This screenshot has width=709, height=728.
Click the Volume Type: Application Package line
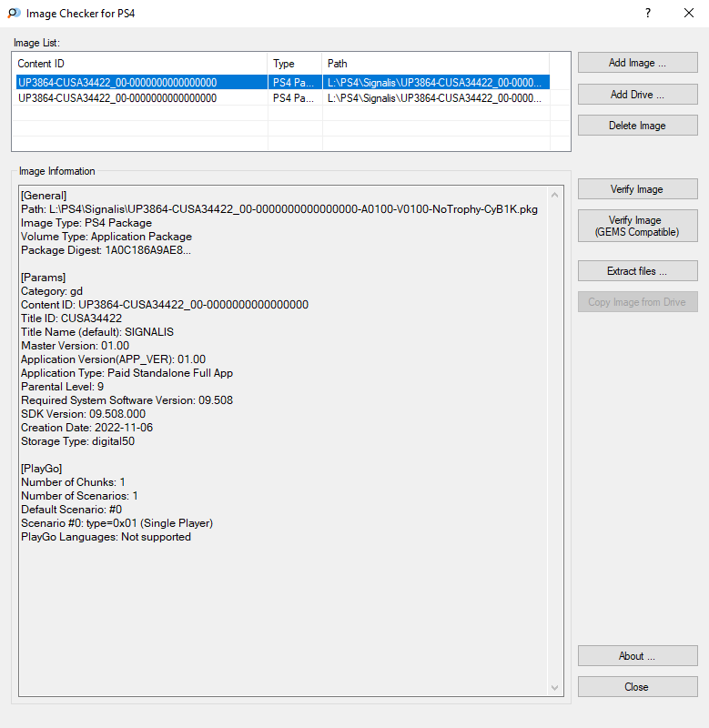106,237
